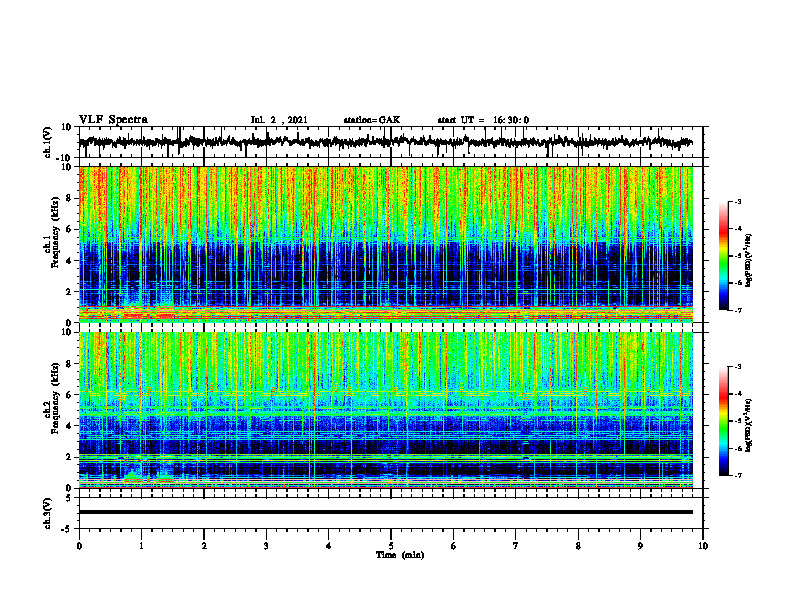Click the "8" kHz tick on ch.1 spectrogram
The height and width of the screenshot is (612, 792).
click(69, 198)
